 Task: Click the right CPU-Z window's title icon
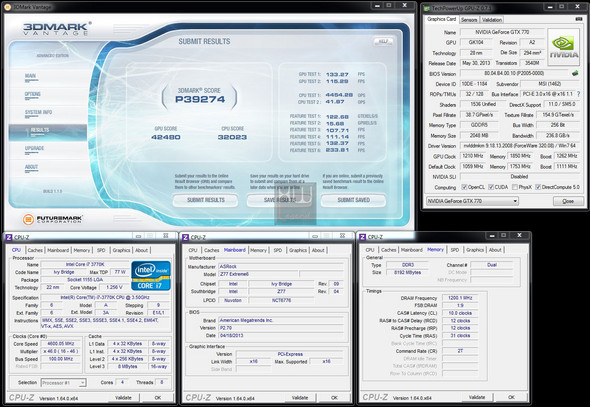coord(363,237)
